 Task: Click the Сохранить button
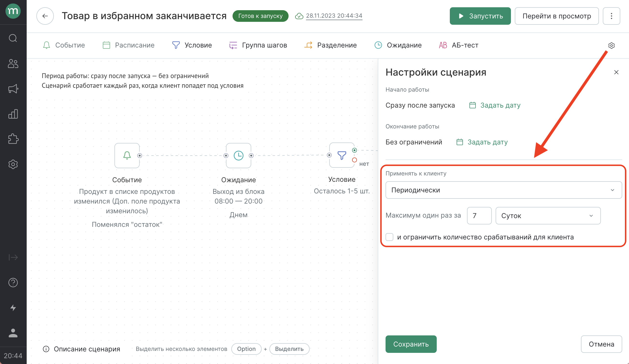[411, 344]
